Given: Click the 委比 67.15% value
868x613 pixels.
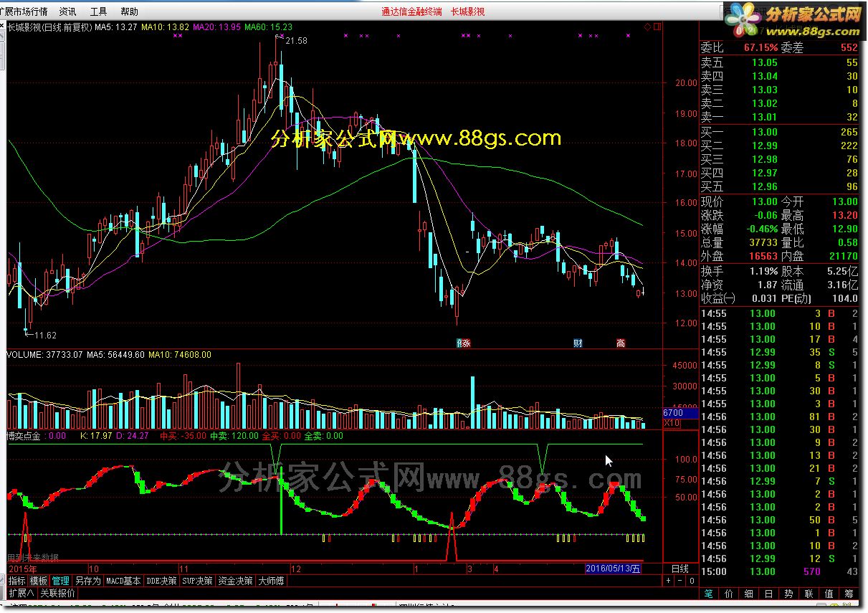Looking at the screenshot, I should pyautogui.click(x=760, y=48).
